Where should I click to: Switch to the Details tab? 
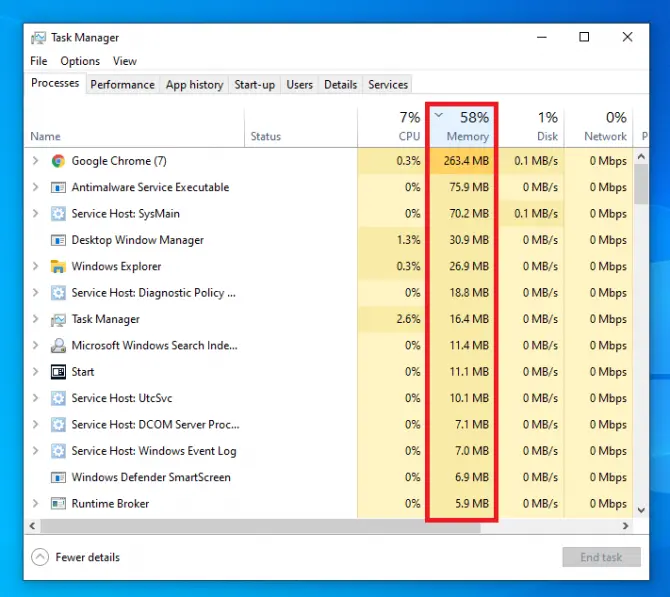[x=340, y=85]
